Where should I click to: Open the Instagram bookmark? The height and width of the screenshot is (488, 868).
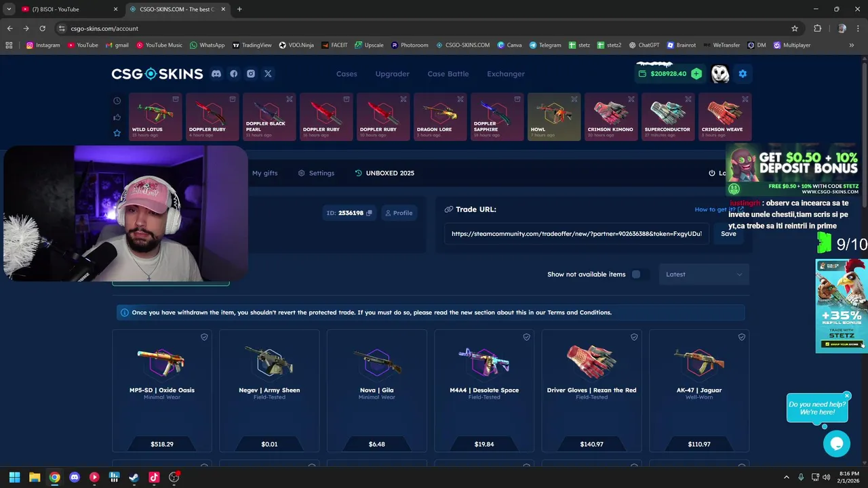[x=43, y=45]
